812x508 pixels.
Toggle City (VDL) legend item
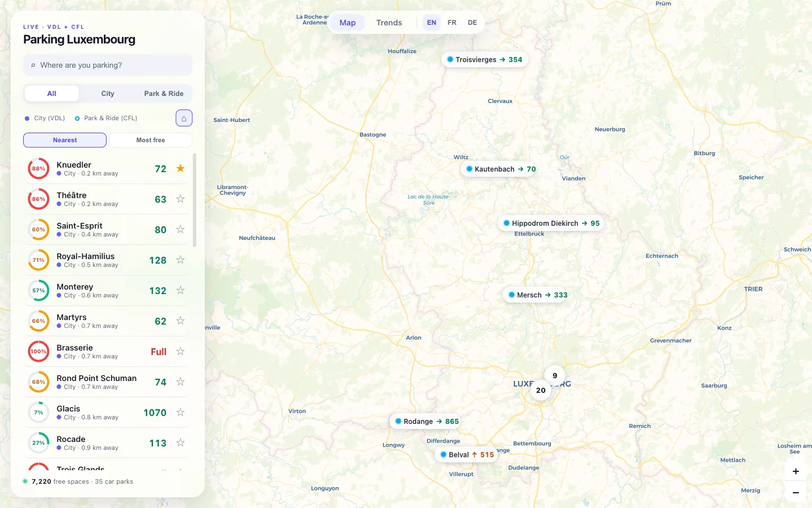tap(45, 118)
